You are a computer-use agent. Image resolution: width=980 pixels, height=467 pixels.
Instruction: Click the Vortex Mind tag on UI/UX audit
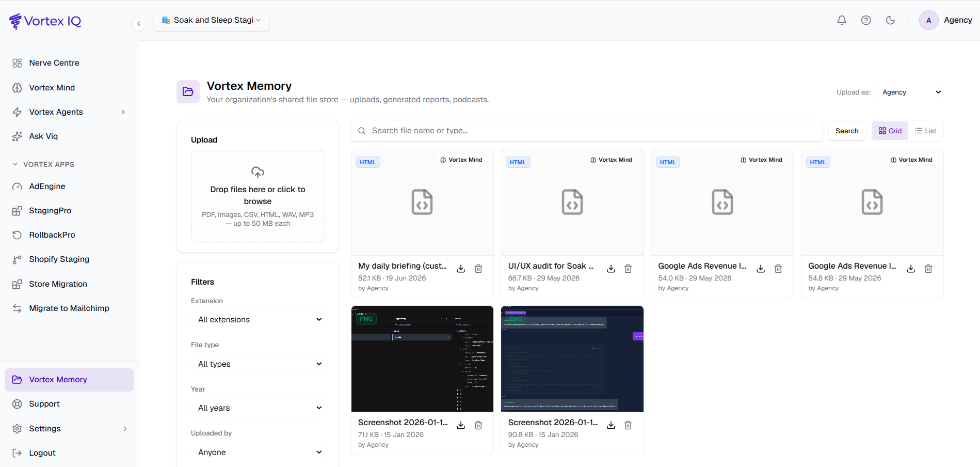pos(612,160)
